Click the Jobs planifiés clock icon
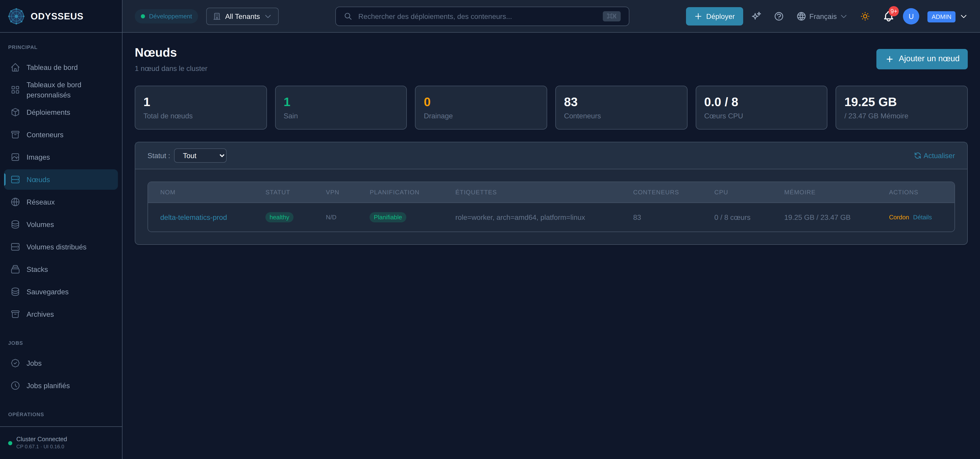 pyautogui.click(x=15, y=385)
